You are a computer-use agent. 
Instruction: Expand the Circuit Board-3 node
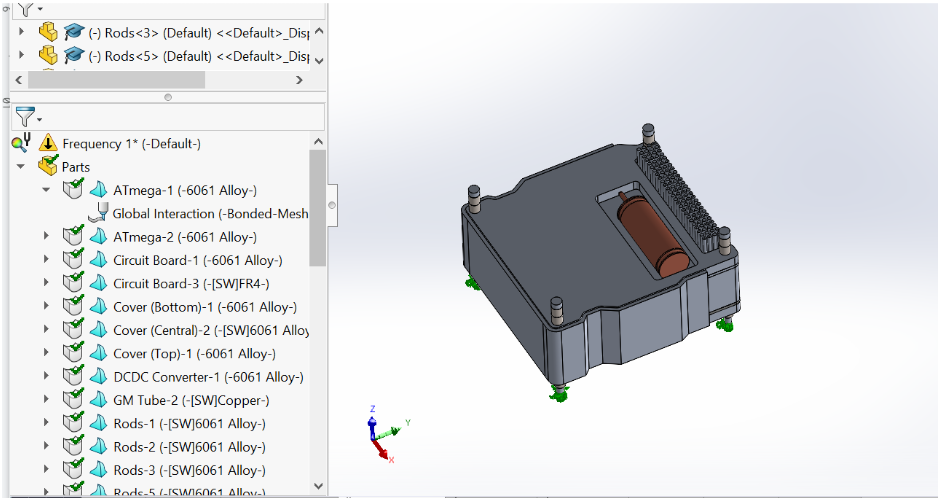click(46, 284)
